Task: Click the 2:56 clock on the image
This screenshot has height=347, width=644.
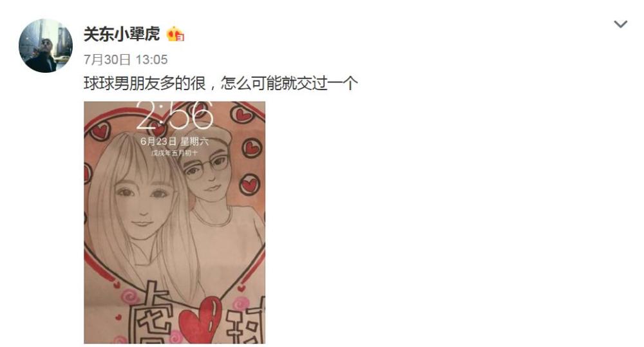Action: 175,115
